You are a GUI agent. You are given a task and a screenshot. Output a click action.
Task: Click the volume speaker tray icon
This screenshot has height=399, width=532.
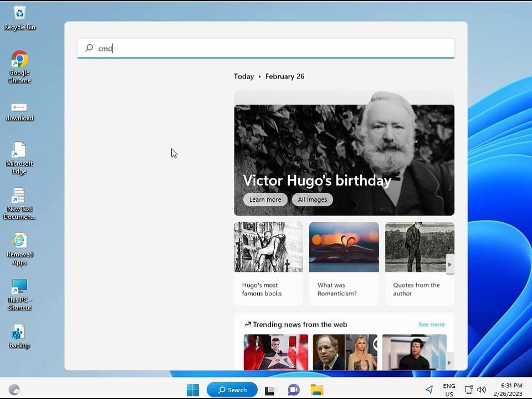(x=482, y=390)
